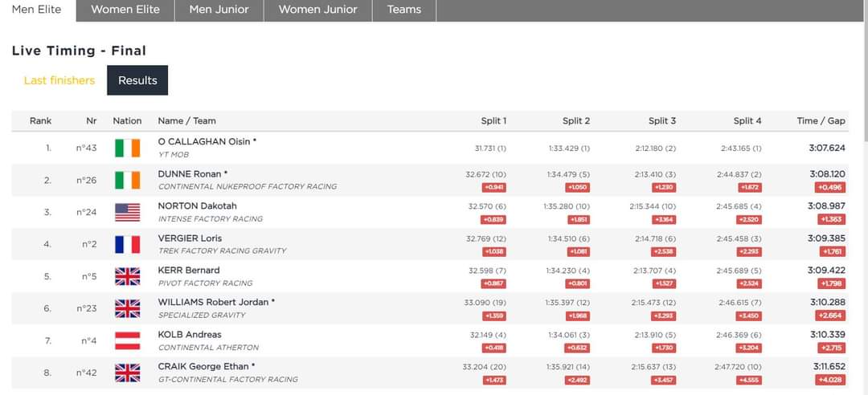Click bib number n°42

coord(86,373)
